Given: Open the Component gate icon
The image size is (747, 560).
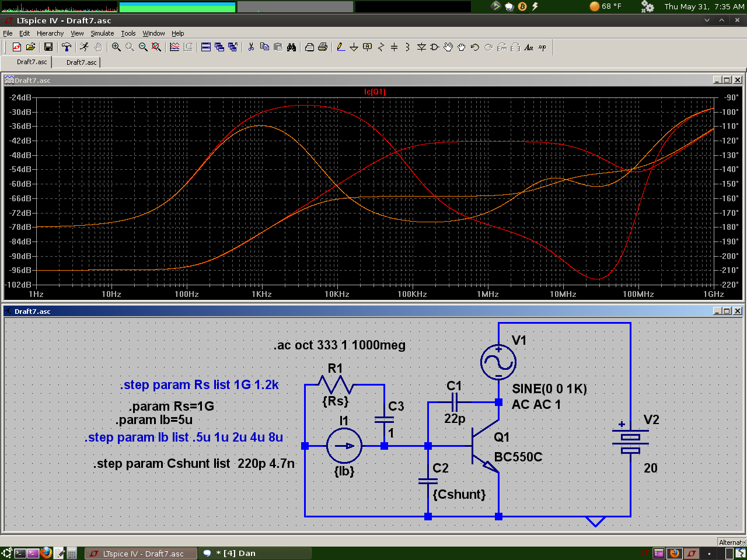Looking at the screenshot, I should click(x=435, y=47).
